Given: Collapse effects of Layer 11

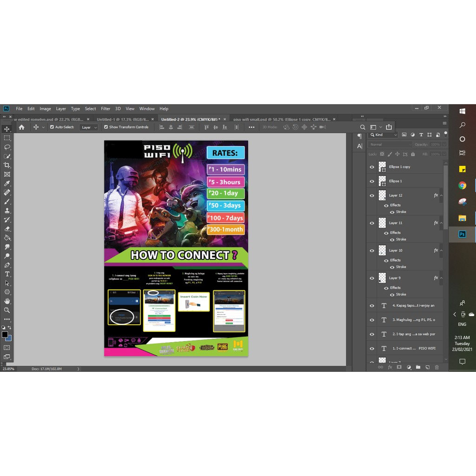Looking at the screenshot, I should [441, 223].
